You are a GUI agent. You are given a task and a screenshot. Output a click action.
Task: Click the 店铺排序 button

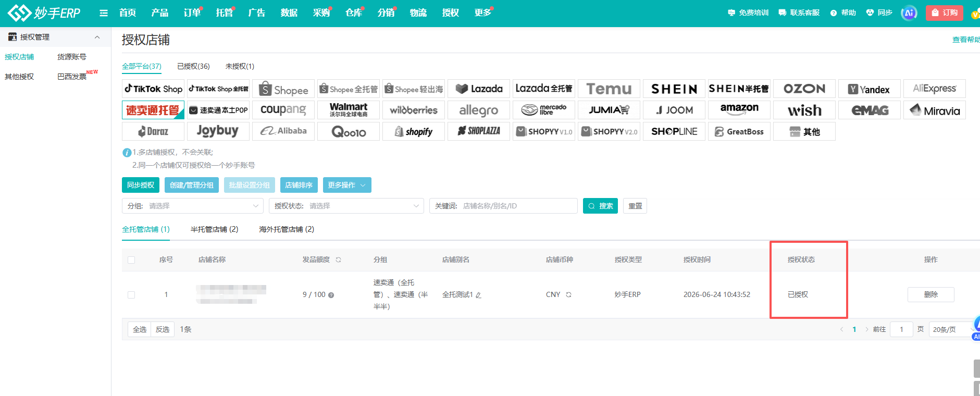click(299, 185)
